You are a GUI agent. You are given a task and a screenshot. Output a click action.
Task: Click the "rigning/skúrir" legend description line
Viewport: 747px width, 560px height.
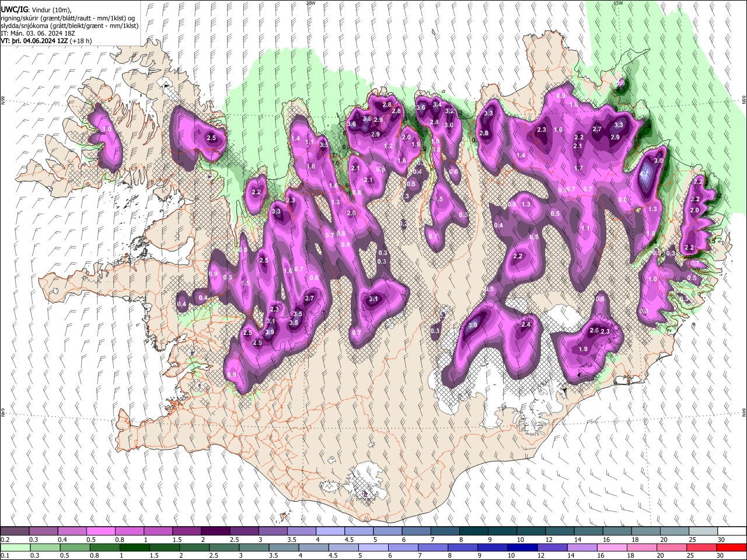68,17
